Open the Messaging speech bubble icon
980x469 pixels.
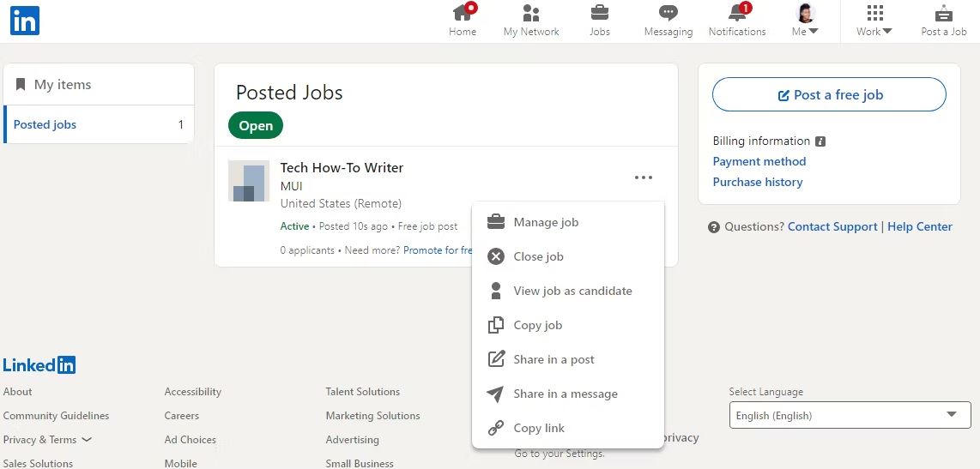[668, 13]
